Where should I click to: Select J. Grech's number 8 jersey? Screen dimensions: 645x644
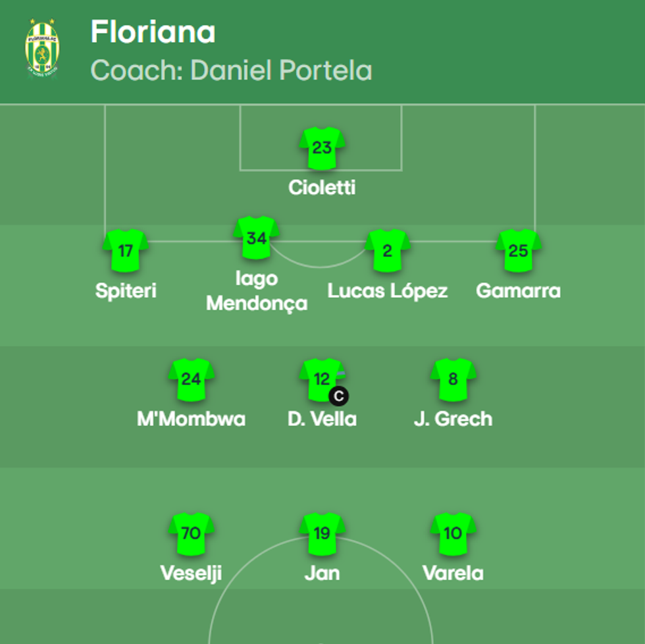(x=453, y=379)
